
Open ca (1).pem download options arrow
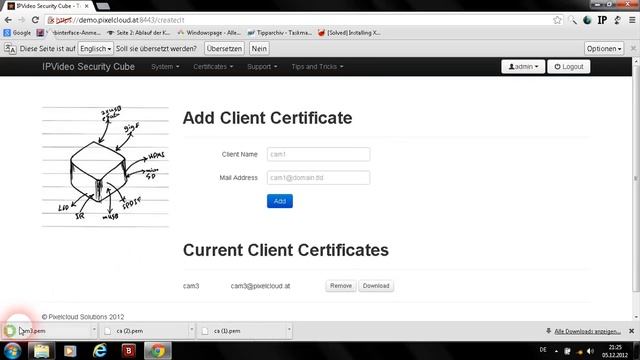289,329
